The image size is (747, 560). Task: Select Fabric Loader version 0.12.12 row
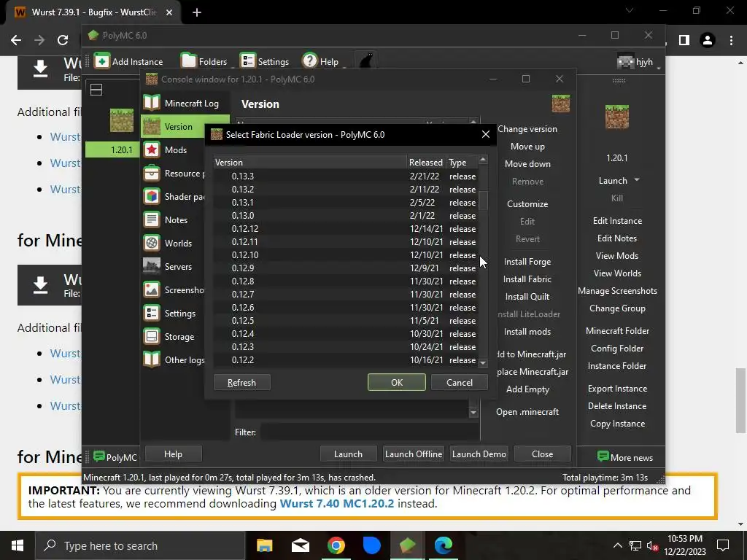coord(345,228)
